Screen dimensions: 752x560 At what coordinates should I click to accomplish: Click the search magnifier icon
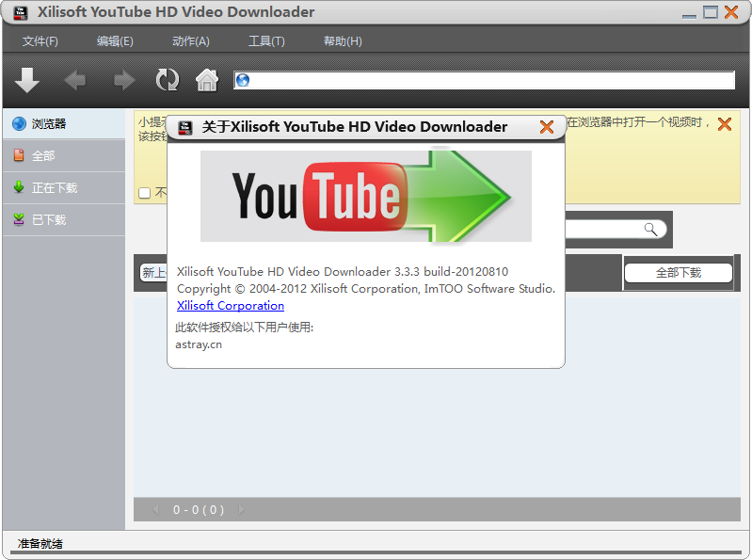(650, 230)
